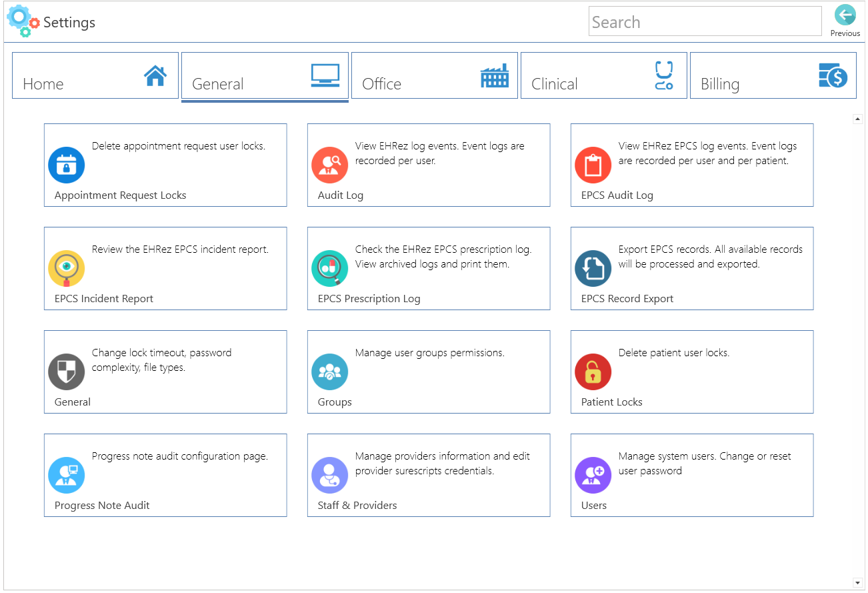
Task: Switch to the Home tab
Action: coord(95,75)
